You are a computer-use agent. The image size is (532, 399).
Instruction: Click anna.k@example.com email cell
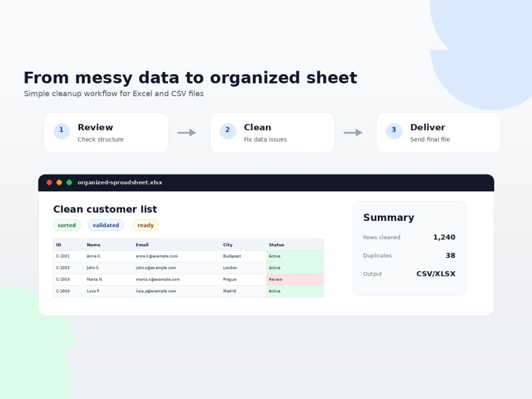(177, 256)
